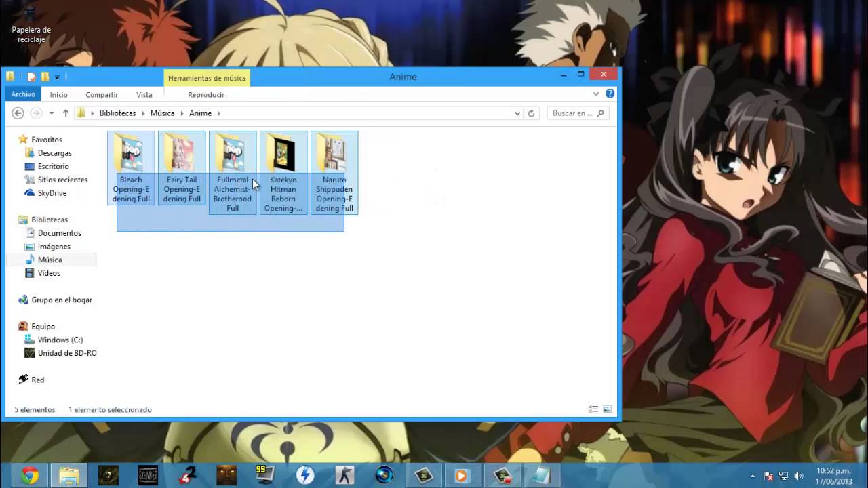Click the network tray icon

coord(783,476)
